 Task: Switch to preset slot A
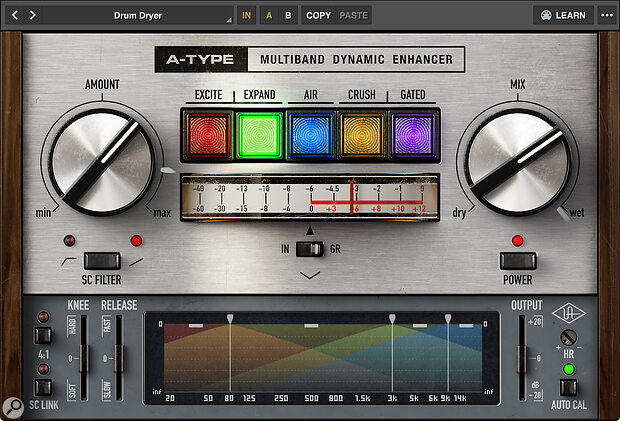[x=268, y=15]
